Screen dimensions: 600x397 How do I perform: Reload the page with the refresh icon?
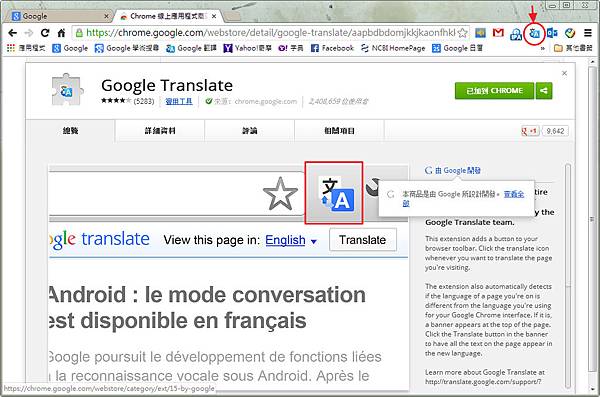pos(45,33)
